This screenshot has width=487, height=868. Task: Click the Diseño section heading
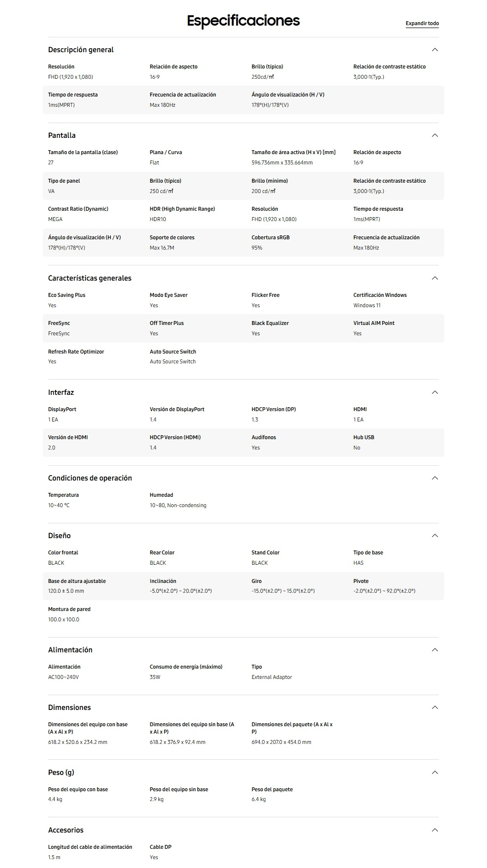pyautogui.click(x=60, y=536)
